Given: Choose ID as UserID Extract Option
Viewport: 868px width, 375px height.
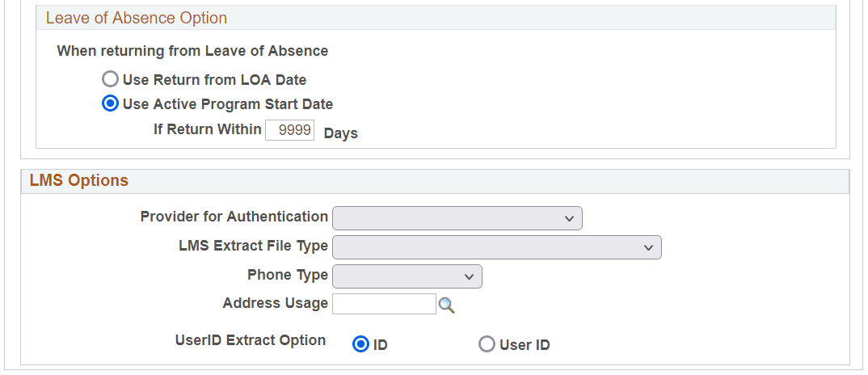Looking at the screenshot, I should (x=360, y=344).
